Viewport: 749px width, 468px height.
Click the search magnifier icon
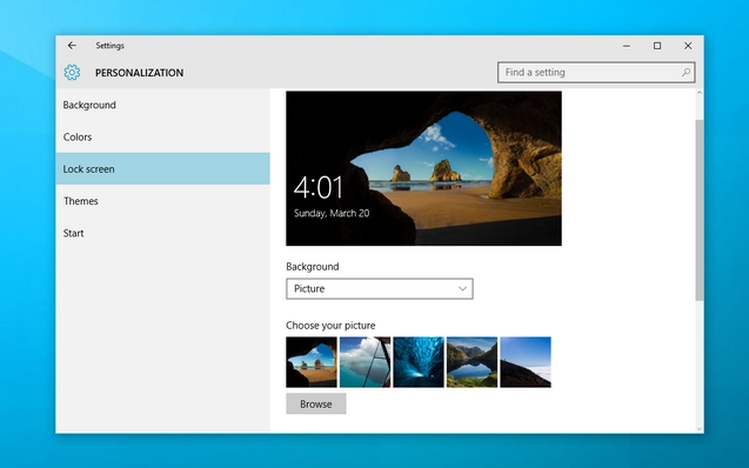click(685, 72)
